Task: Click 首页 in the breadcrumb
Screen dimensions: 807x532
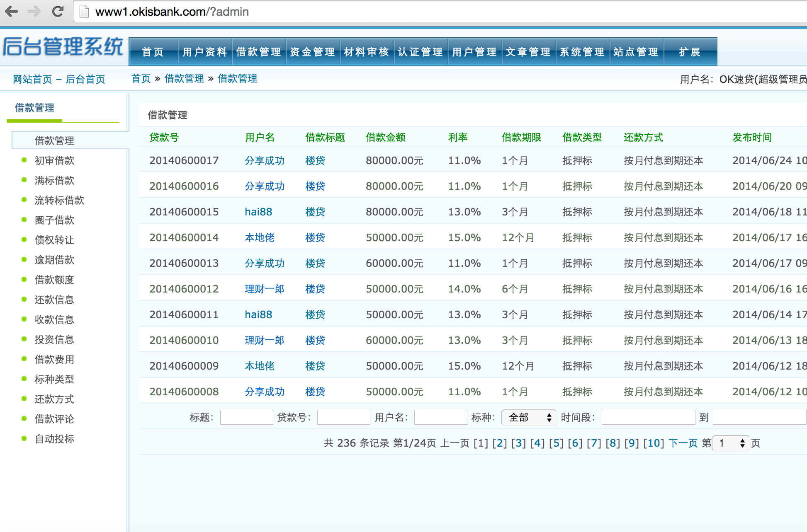Action: click(x=141, y=79)
